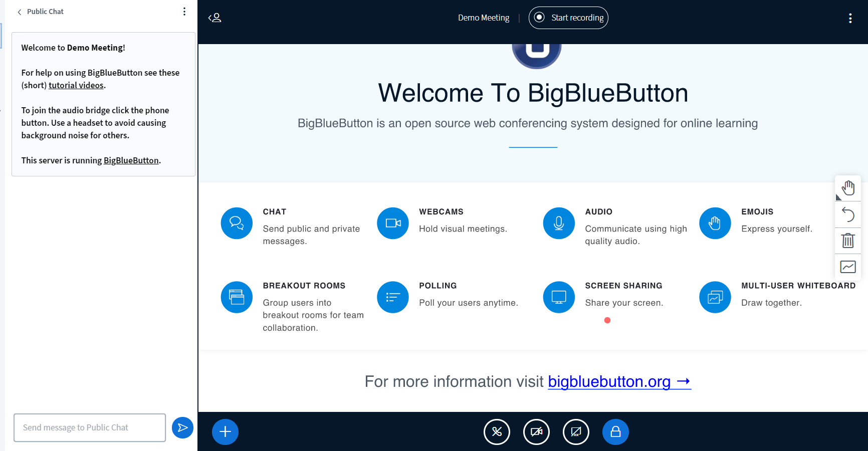Select the hand pan tool on the whiteboard
Viewport: 868px width, 451px height.
pos(848,188)
